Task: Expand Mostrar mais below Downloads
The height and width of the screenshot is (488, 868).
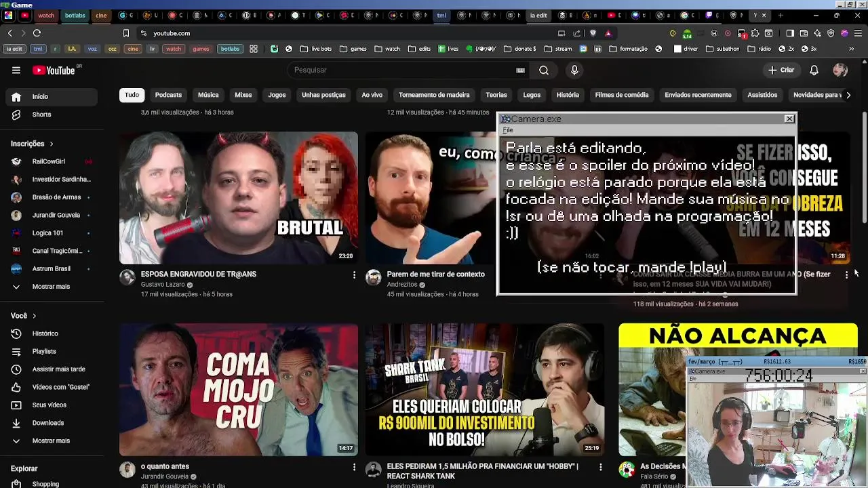Action: tap(52, 441)
